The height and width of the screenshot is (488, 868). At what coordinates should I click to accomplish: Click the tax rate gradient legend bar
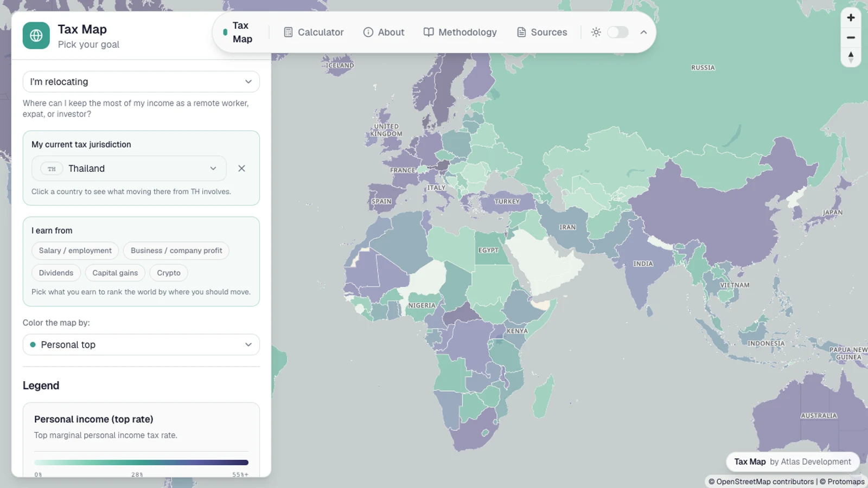click(x=141, y=463)
